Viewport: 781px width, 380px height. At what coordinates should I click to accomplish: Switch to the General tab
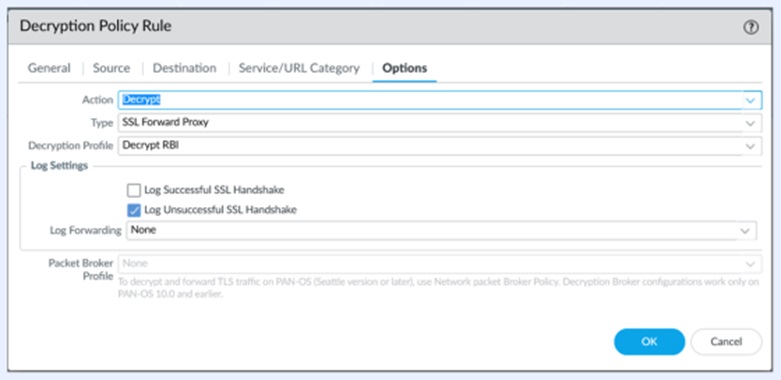49,68
